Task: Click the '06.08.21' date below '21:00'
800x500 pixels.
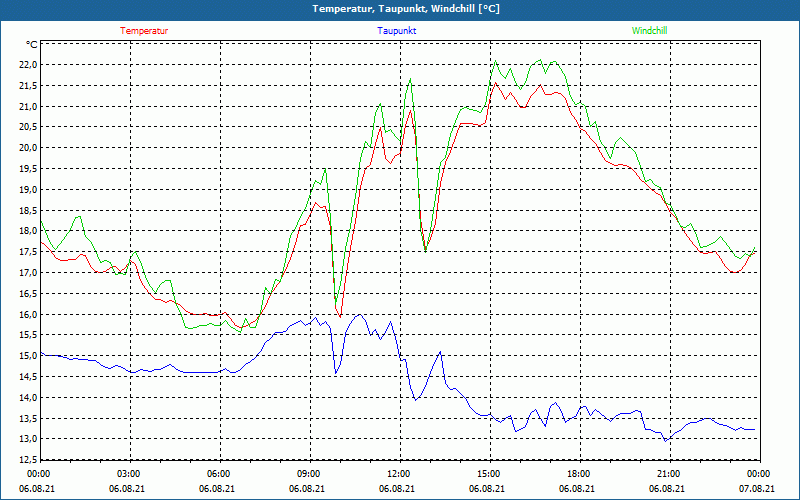Action: (x=667, y=489)
